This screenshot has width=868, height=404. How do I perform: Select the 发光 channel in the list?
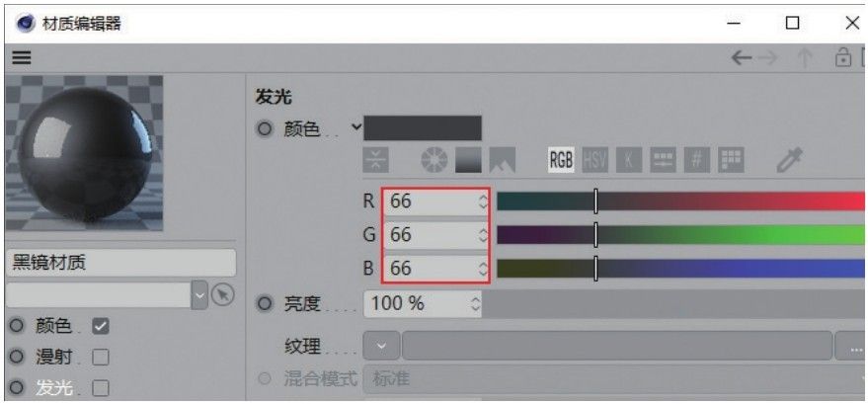click(54, 388)
